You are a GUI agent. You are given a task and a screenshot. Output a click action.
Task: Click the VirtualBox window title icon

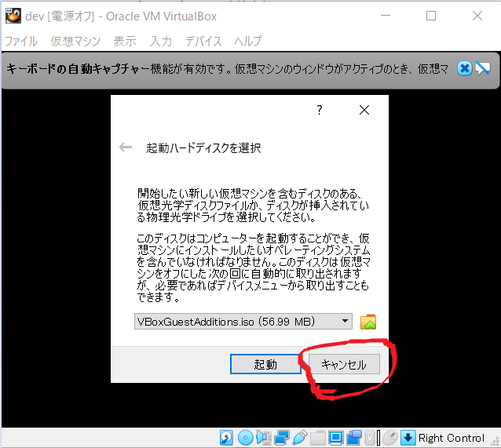(x=13, y=16)
